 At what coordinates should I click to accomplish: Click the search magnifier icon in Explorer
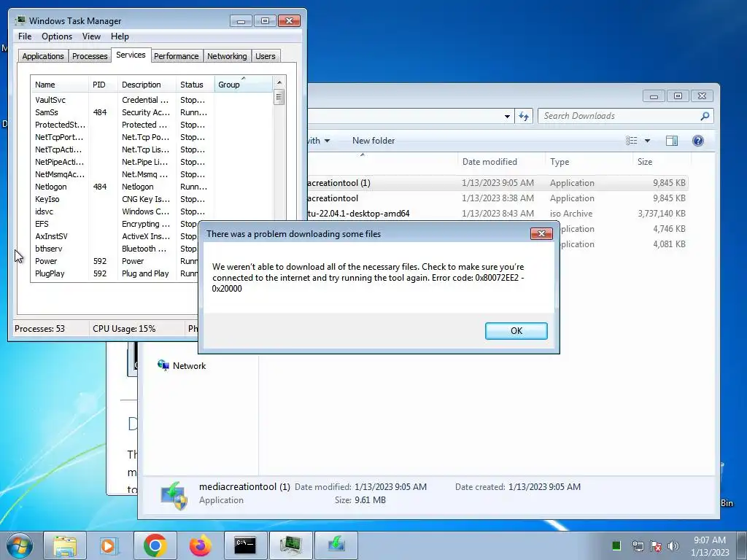705,116
